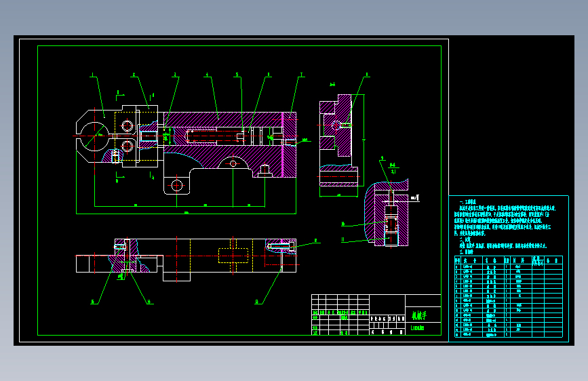Click part callout number 7 label
Image resolution: width=588 pixels, height=381 pixels.
click(301, 75)
